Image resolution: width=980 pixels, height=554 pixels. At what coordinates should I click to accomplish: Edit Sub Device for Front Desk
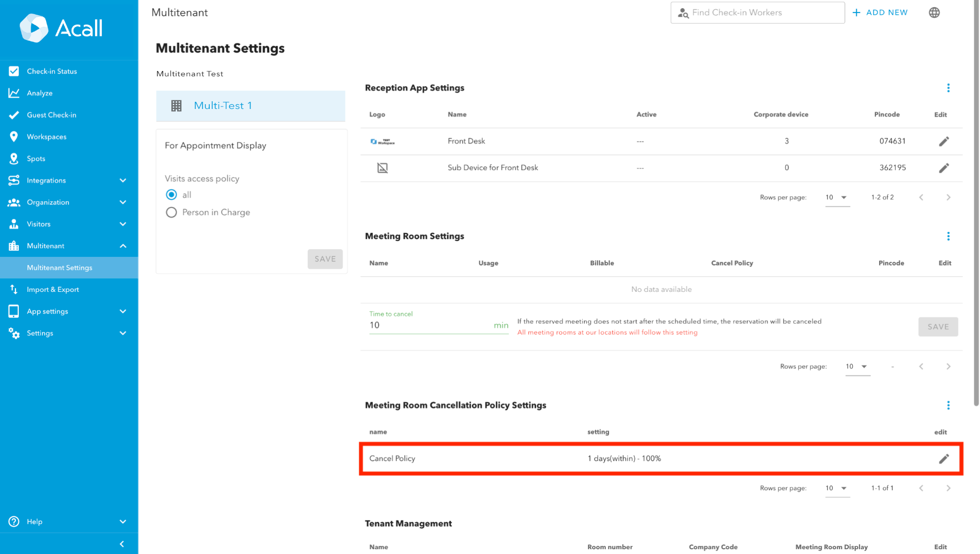point(944,168)
